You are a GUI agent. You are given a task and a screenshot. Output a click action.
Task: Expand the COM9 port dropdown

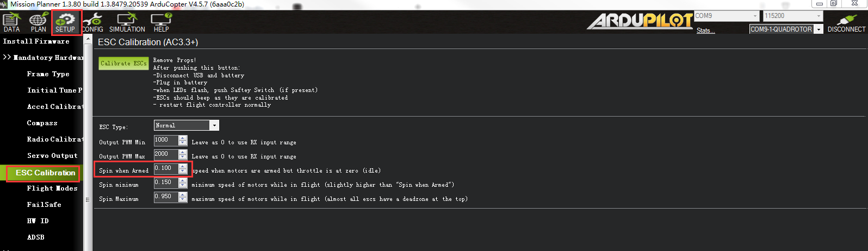(755, 16)
